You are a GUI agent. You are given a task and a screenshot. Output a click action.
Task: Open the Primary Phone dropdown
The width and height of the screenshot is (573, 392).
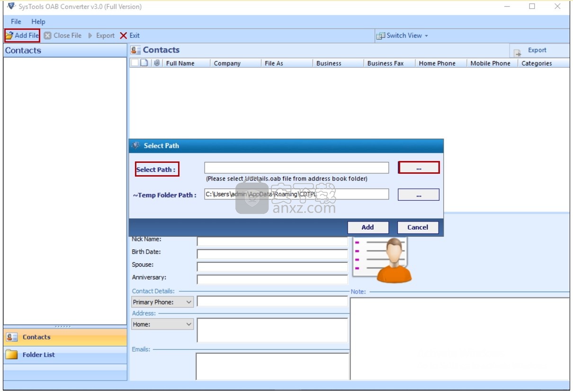pyautogui.click(x=162, y=302)
